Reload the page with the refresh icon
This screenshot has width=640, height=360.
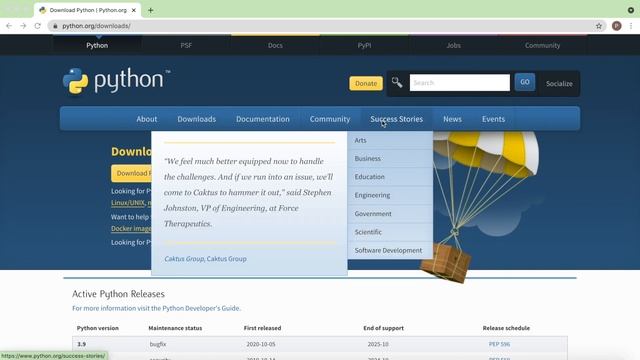(38, 26)
